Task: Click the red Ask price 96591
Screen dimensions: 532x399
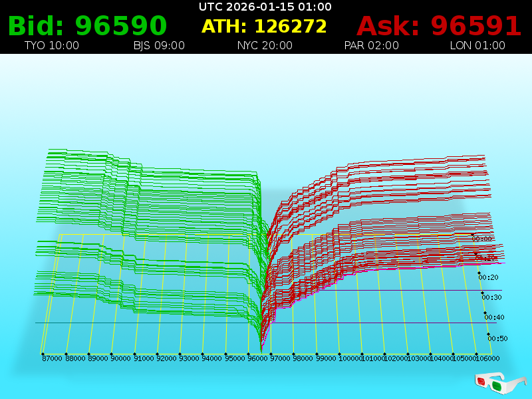Action: click(439, 26)
